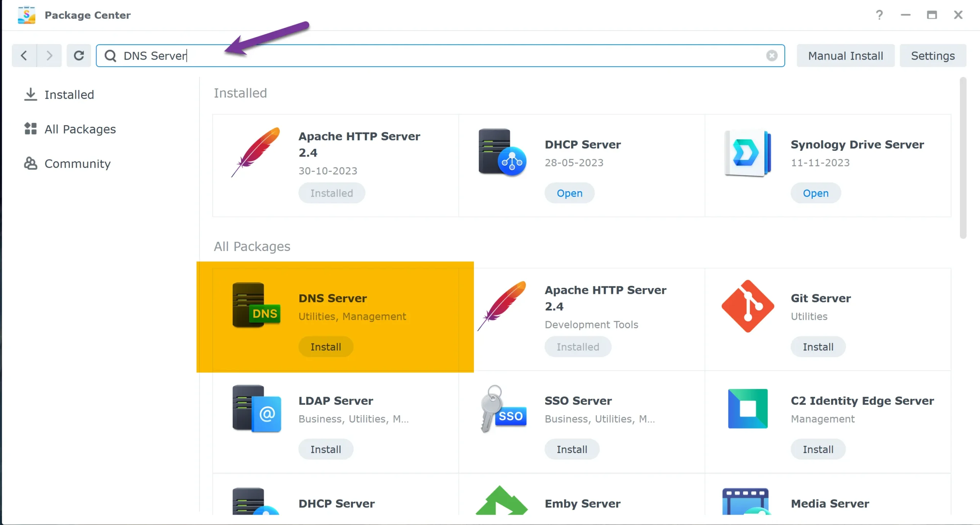This screenshot has width=980, height=525.
Task: Click the refresh icon in toolbar
Action: pos(79,56)
